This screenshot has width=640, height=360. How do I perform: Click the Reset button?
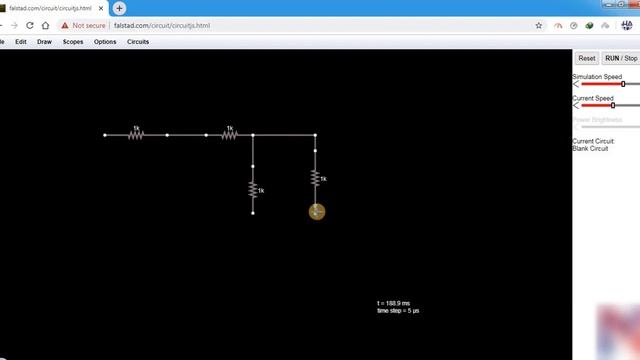[x=587, y=58]
